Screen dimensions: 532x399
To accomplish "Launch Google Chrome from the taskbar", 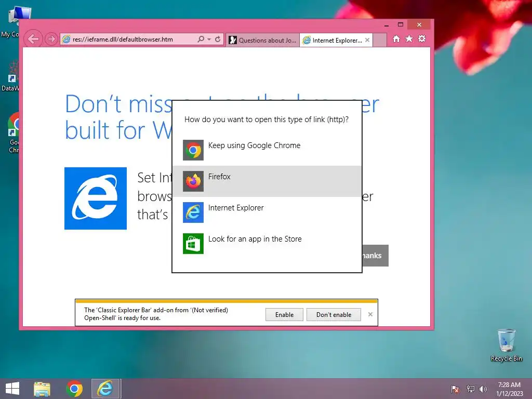I will (74, 389).
